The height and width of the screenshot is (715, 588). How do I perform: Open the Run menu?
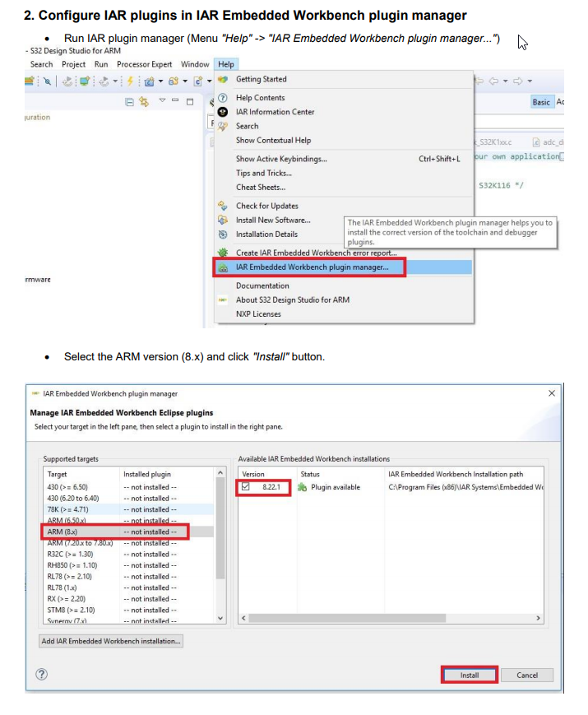tap(101, 64)
